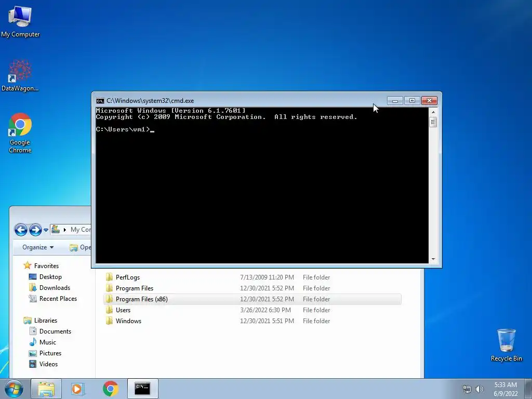Open the DataWagon desktop shortcut
Viewport: 532px width, 399px height.
click(20, 76)
